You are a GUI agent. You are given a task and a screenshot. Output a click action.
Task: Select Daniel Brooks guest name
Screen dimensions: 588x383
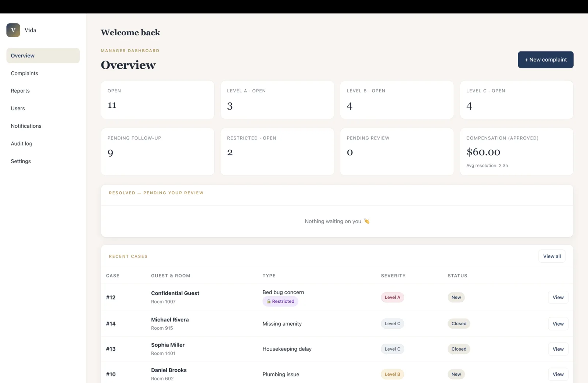click(169, 370)
